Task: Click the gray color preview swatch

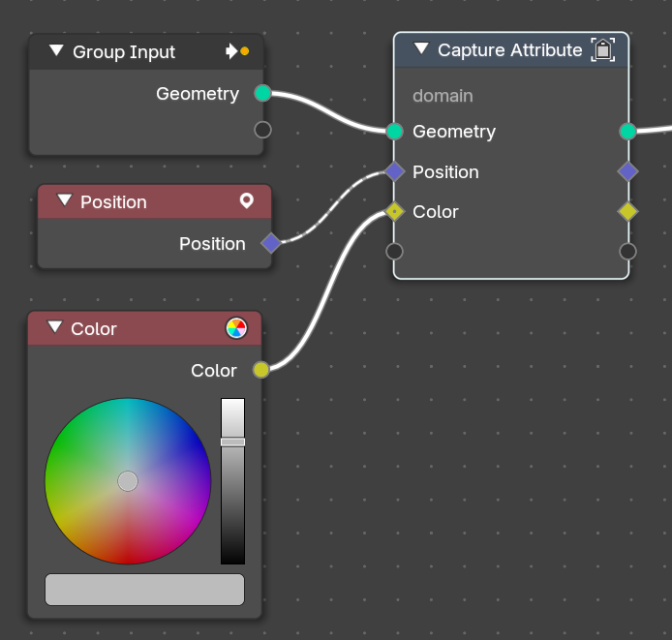Action: click(145, 590)
